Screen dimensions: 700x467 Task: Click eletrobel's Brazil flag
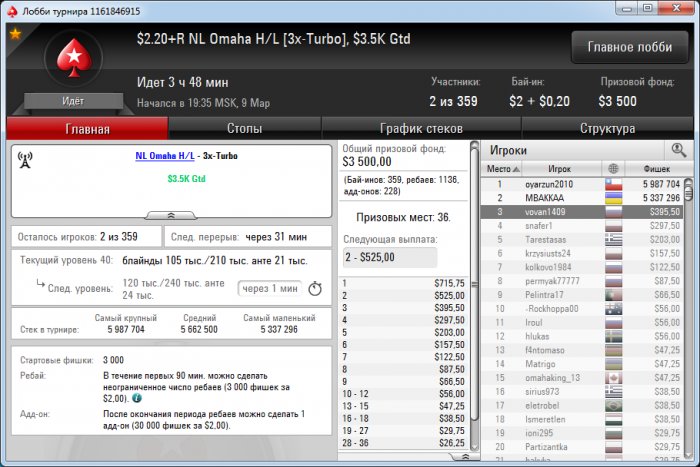coord(614,405)
